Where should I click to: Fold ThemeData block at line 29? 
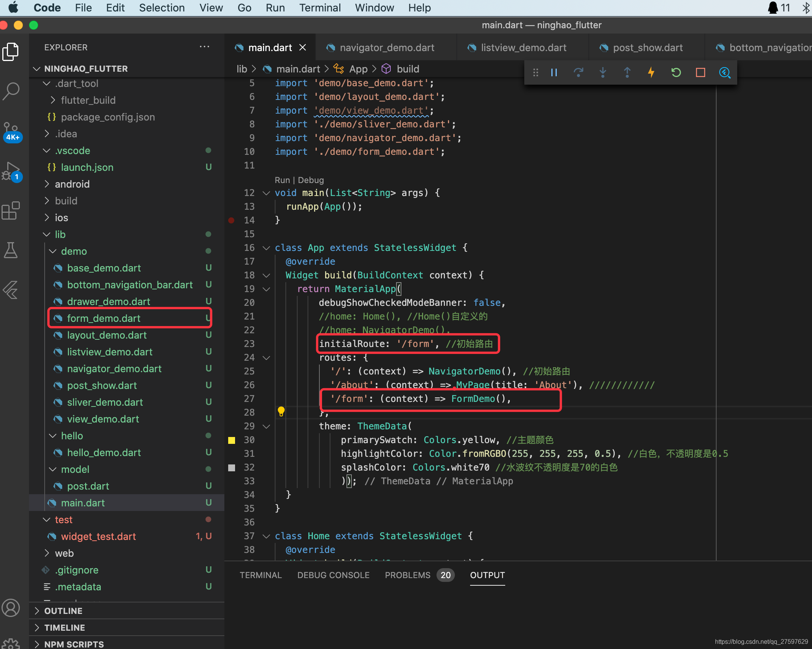coord(266,426)
